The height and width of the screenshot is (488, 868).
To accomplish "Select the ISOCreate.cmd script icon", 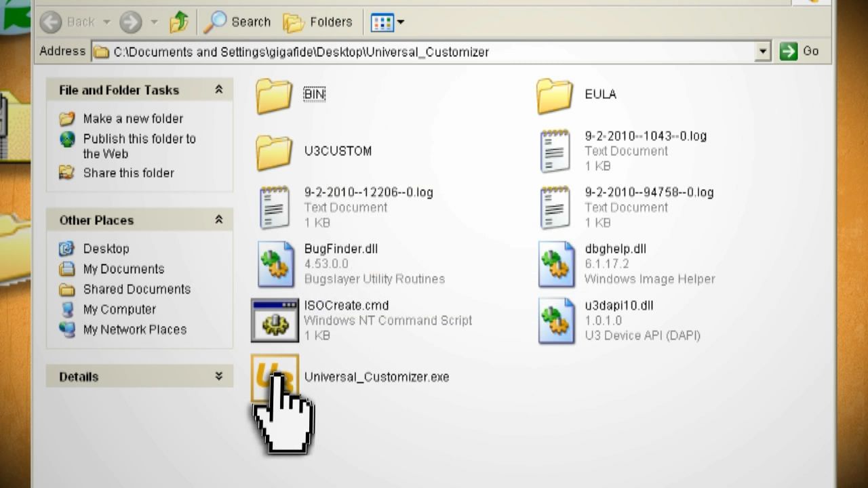I will (275, 321).
